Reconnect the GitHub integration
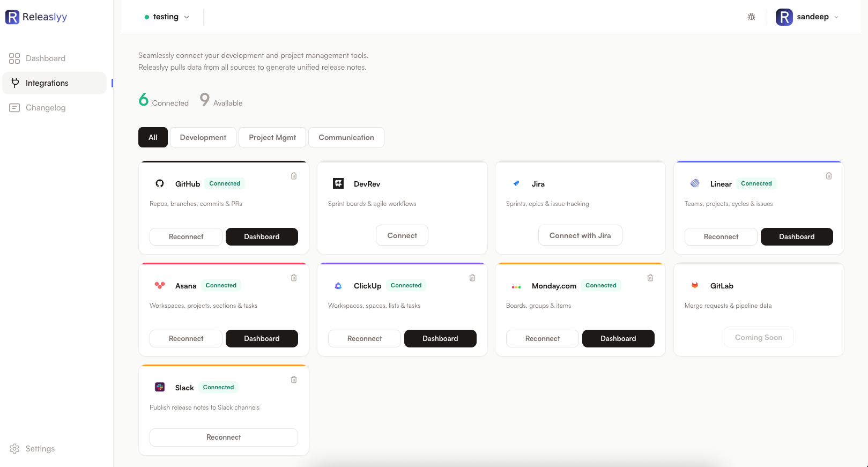Viewport: 868px width, 467px height. 186,236
